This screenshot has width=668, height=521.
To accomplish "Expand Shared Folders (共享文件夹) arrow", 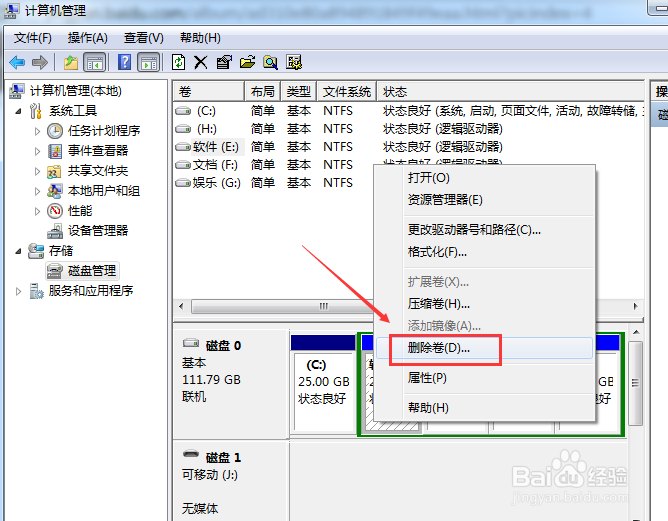I will (x=37, y=171).
